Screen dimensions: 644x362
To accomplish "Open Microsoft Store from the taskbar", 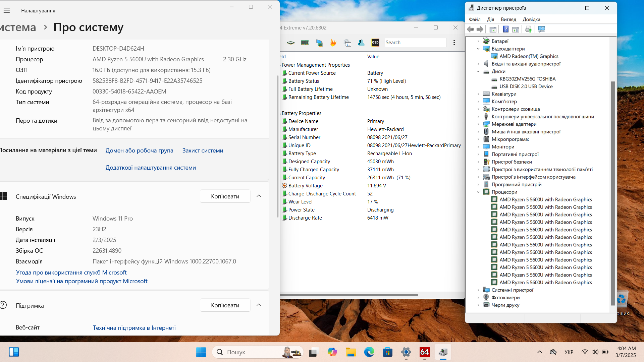I will [387, 352].
